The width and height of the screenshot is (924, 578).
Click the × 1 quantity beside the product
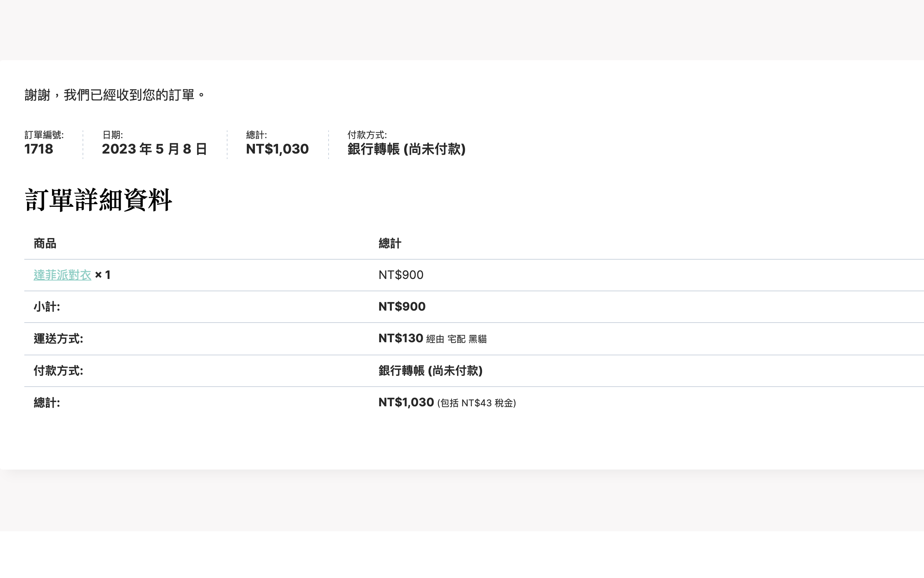pyautogui.click(x=103, y=275)
